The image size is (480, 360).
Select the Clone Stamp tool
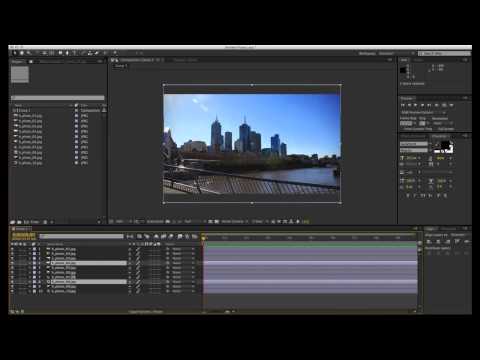point(90,53)
